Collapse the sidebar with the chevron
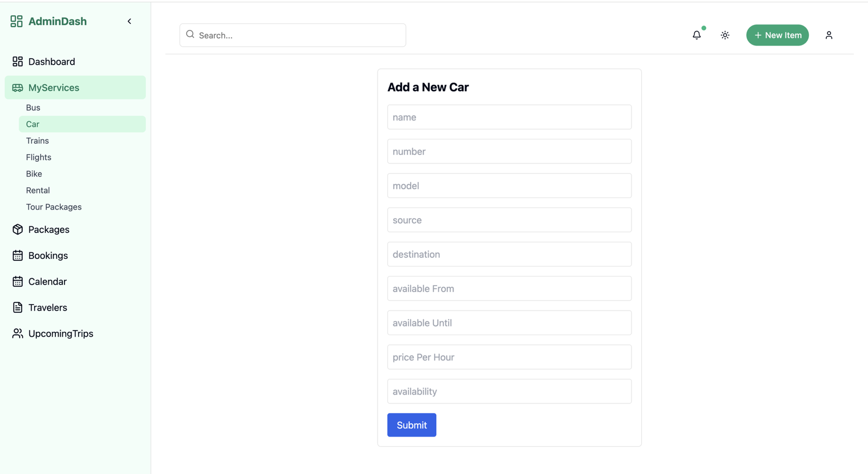868x474 pixels. [x=129, y=21]
